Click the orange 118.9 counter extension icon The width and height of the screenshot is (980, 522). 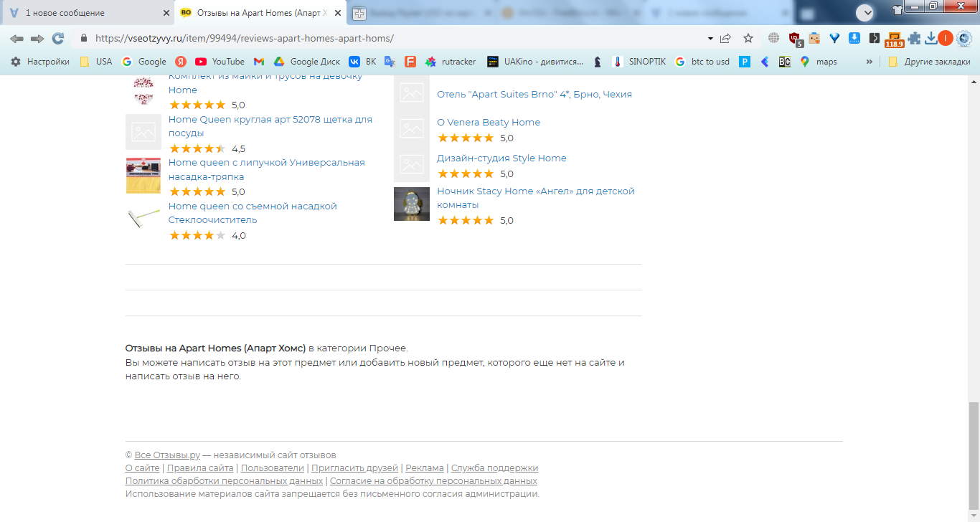tap(894, 39)
